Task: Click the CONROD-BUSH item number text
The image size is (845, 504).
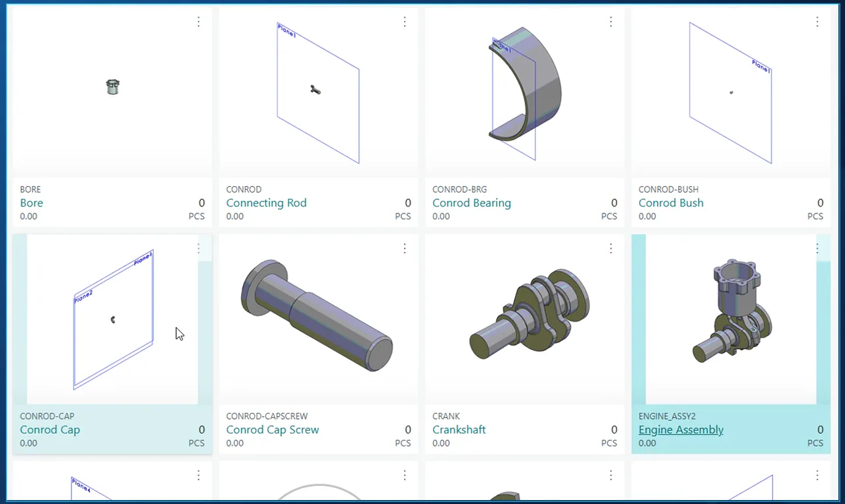Action: [x=669, y=189]
